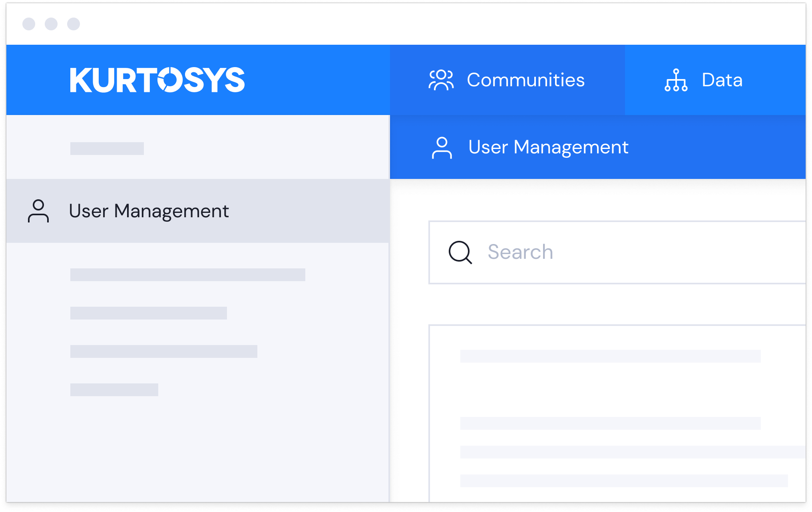Click shortest bottom placeholder sidebar item
Viewport: 812px width, 512px height.
[x=114, y=390]
